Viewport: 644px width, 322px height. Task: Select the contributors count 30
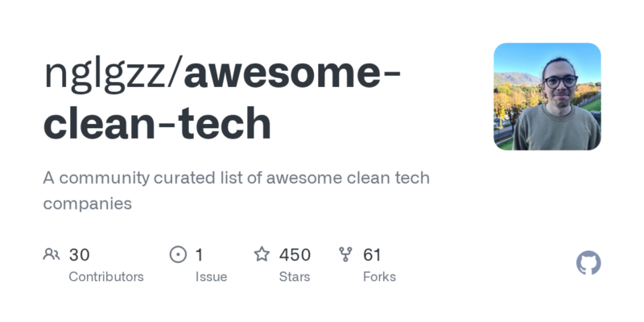(x=79, y=255)
